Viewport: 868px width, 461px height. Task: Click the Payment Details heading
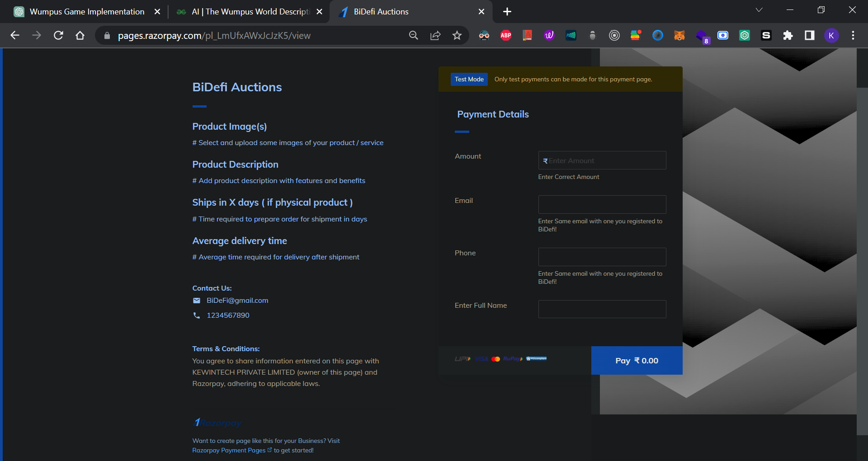(x=493, y=114)
